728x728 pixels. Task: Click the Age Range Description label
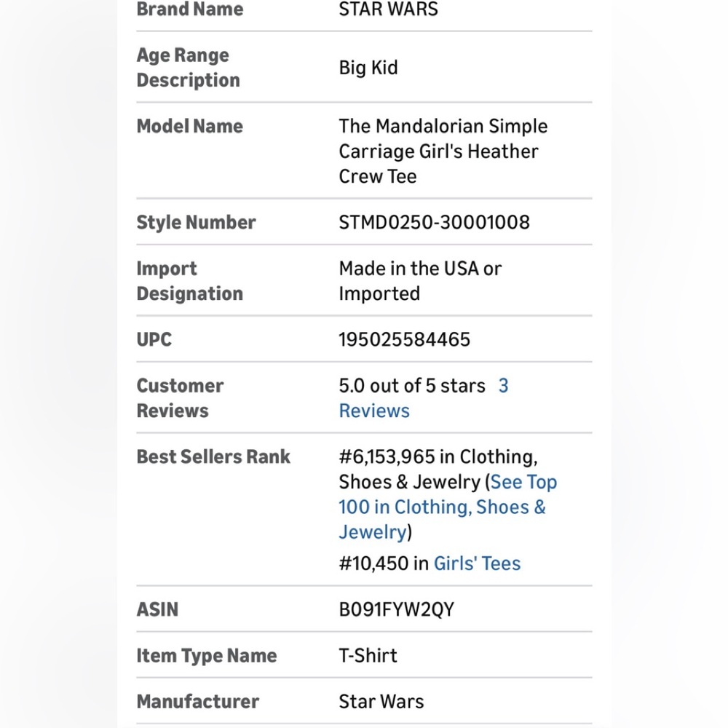[188, 68]
